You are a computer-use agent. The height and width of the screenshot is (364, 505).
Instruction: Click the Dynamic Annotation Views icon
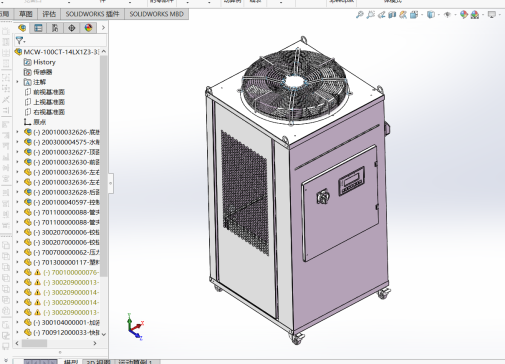pos(403,15)
